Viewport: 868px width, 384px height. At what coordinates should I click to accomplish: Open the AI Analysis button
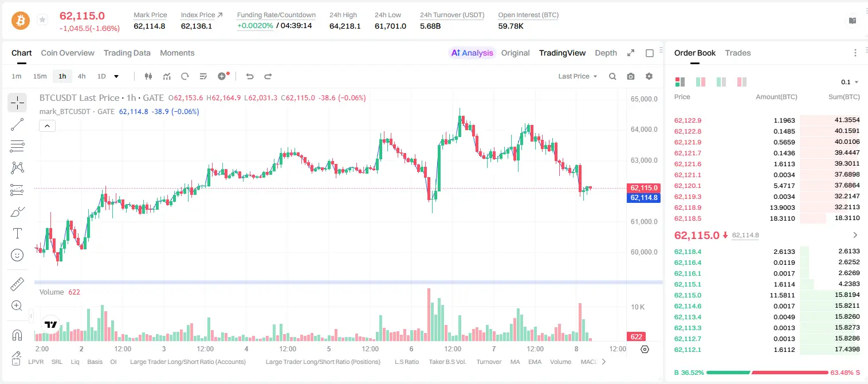[x=472, y=53]
